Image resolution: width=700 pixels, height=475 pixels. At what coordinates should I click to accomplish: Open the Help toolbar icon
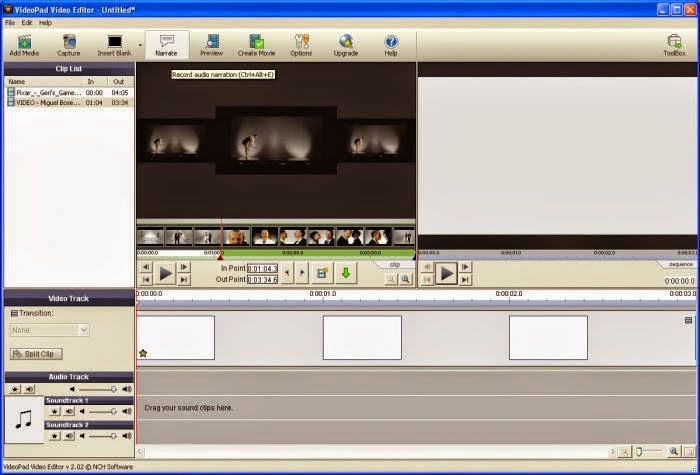391,45
